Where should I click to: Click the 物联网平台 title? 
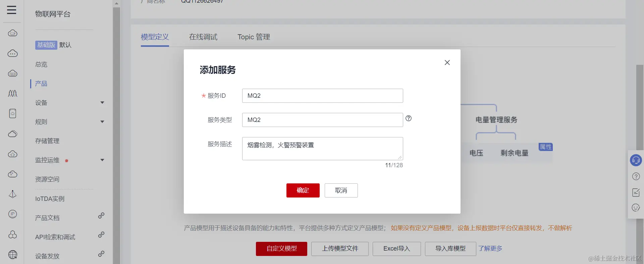[x=53, y=14]
